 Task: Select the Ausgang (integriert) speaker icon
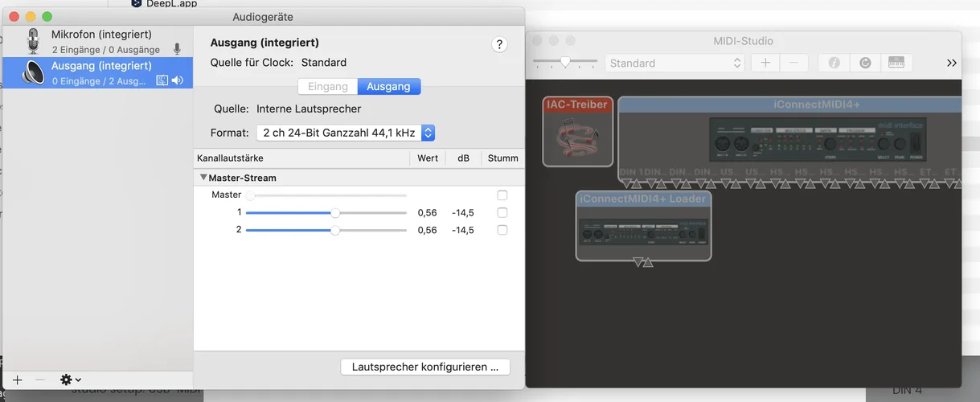(x=34, y=72)
